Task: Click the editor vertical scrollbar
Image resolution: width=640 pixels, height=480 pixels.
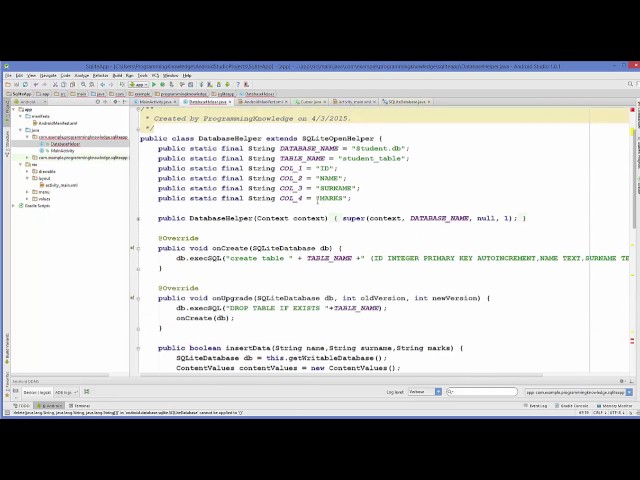Action: (634, 180)
